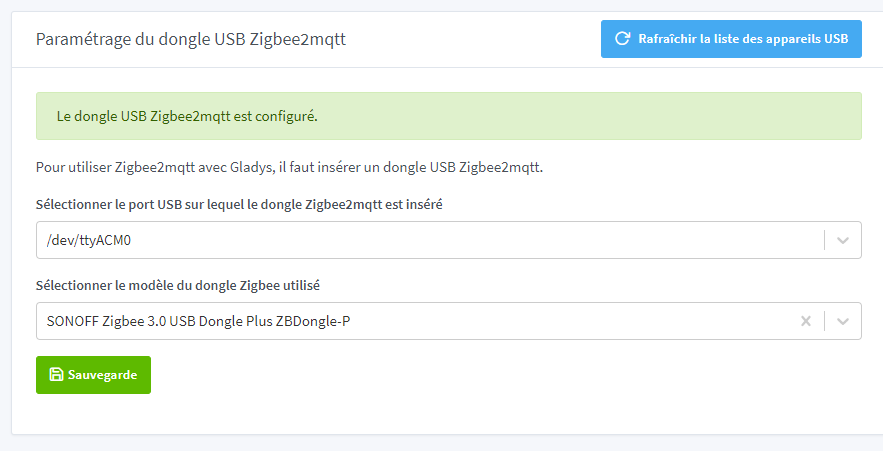The height and width of the screenshot is (451, 883).
Task: Expand the USB port chevron arrow
Action: pyautogui.click(x=843, y=240)
